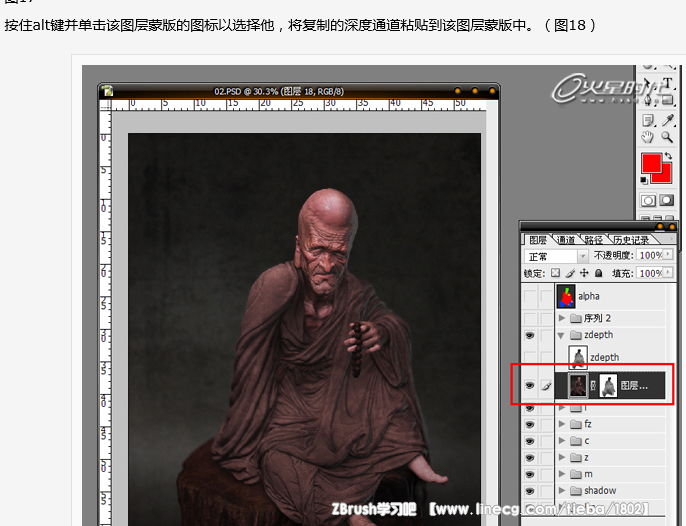Click 序列 2 group name
Image resolution: width=686 pixels, height=526 pixels.
[x=597, y=318]
